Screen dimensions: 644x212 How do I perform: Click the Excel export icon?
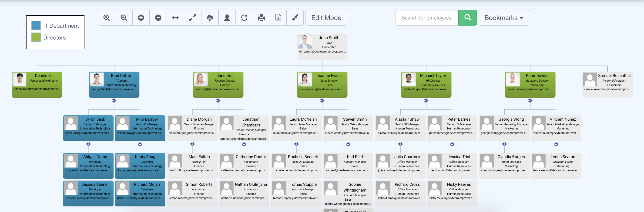(278, 17)
